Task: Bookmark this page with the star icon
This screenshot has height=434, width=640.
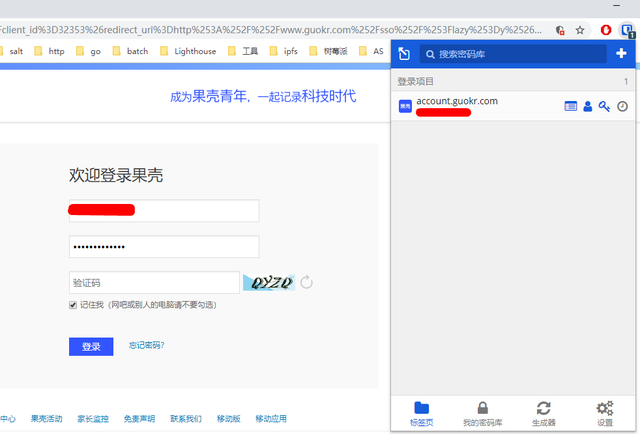Action: 580,30
